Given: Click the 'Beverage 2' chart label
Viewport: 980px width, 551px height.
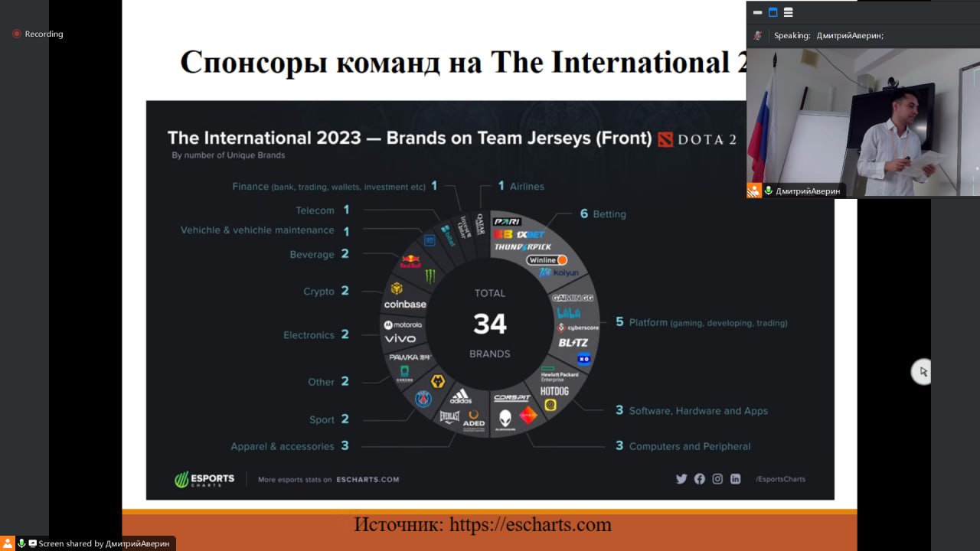Looking at the screenshot, I should click(319, 254).
